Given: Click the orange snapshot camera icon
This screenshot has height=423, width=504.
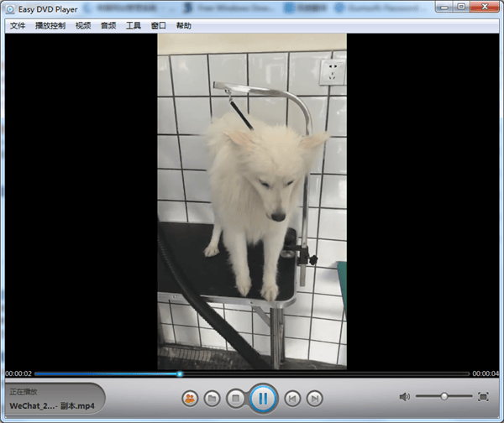Looking at the screenshot, I should [190, 397].
